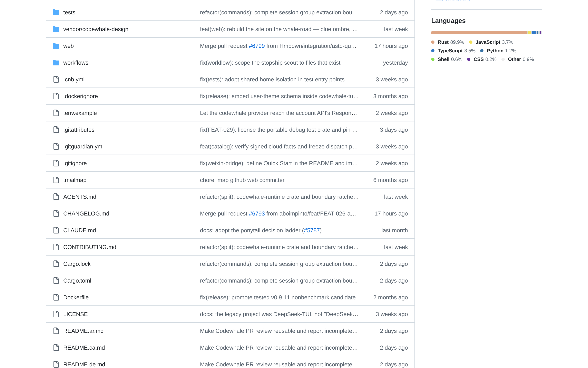
Task: Click the blue TypeScript segment of the language bar
Action: pos(534,33)
